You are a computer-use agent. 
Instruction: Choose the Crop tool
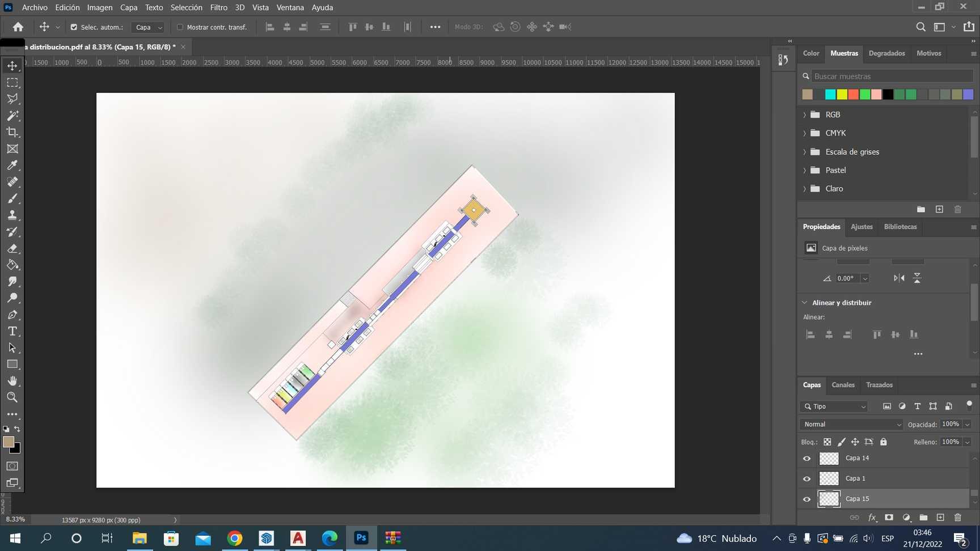click(12, 132)
